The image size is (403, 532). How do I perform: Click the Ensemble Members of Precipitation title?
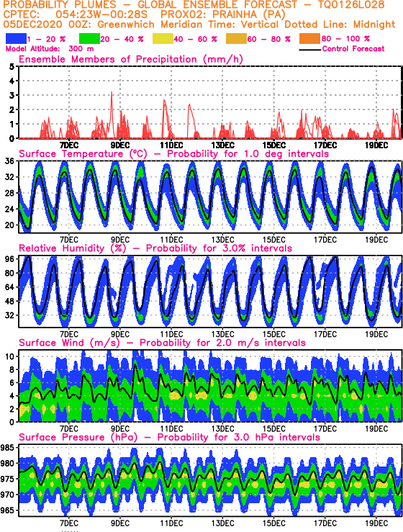click(x=131, y=60)
